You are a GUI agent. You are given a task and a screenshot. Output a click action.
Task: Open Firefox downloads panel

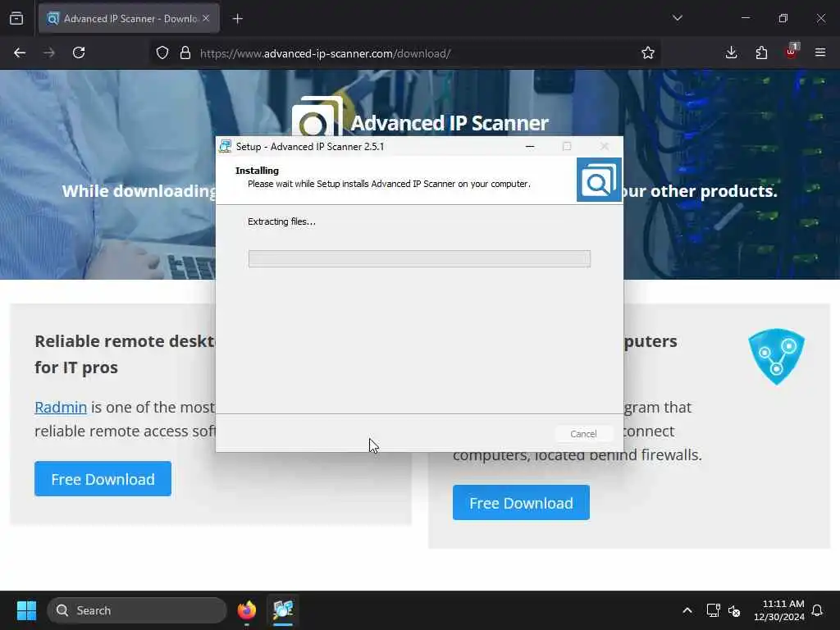(x=731, y=52)
